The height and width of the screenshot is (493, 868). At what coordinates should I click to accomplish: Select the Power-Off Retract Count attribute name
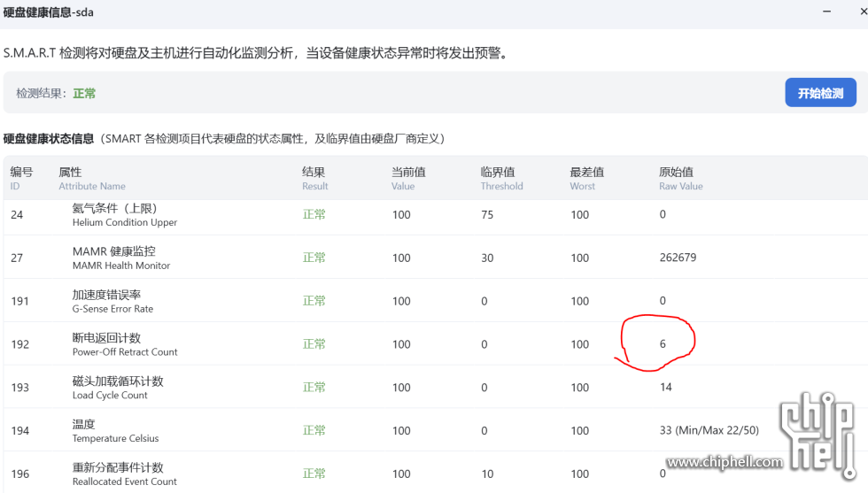click(x=125, y=352)
